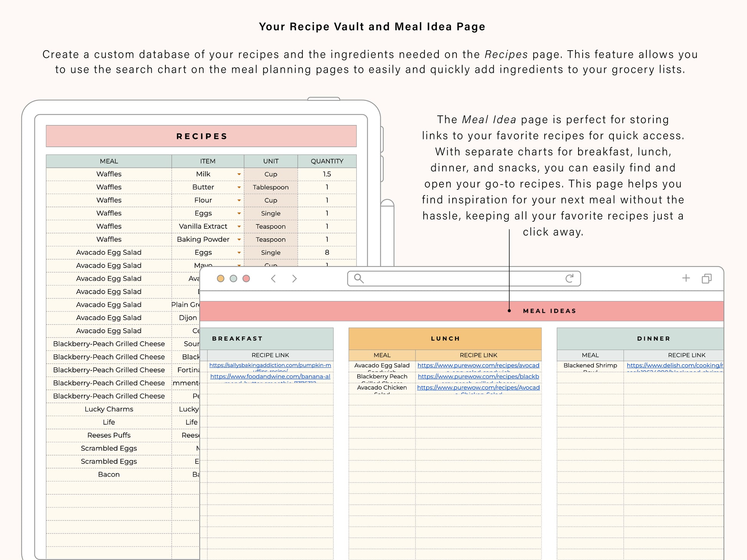Open the delish blackened shrimp link

click(x=674, y=366)
